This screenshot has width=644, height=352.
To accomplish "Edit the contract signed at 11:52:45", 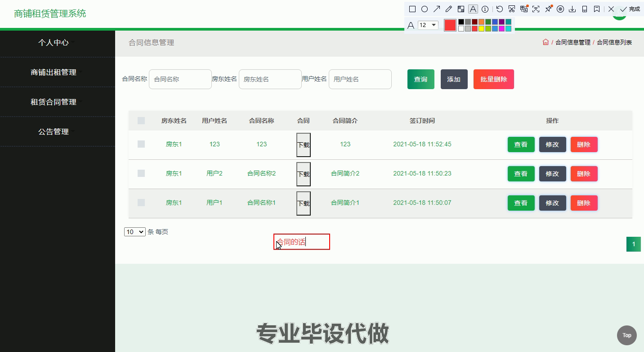I will point(553,144).
